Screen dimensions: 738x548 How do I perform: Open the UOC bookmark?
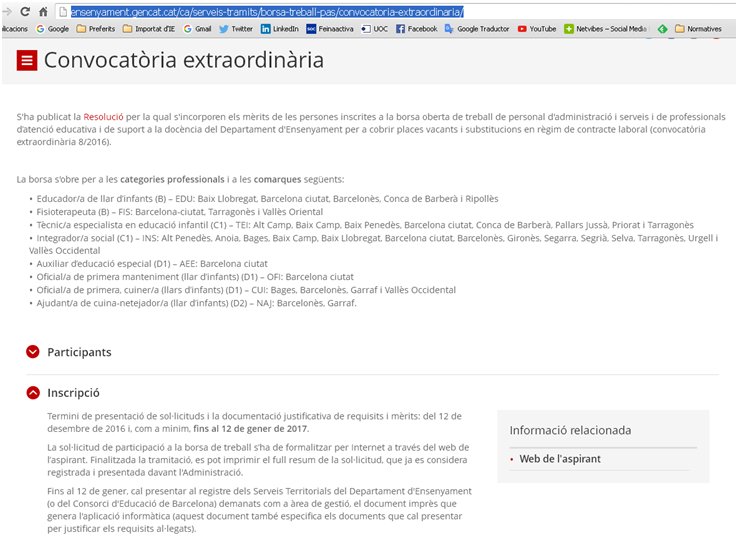(375, 29)
